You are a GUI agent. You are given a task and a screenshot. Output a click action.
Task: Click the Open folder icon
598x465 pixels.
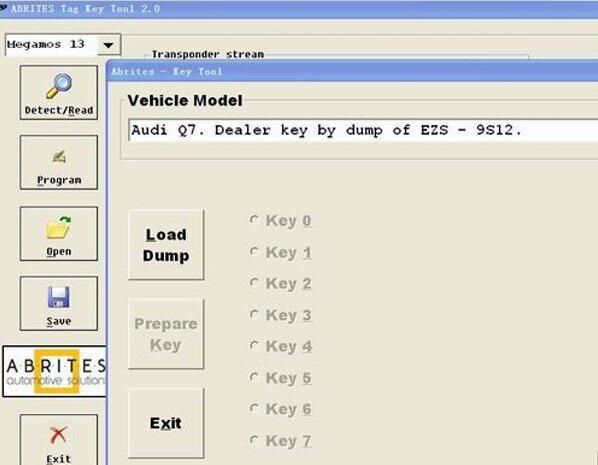point(59,228)
